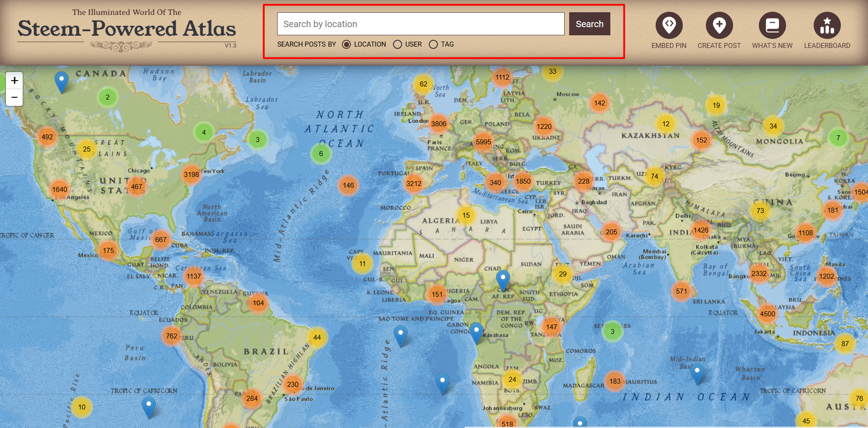
Task: Open the 228 cluster near Tehran
Action: point(584,181)
